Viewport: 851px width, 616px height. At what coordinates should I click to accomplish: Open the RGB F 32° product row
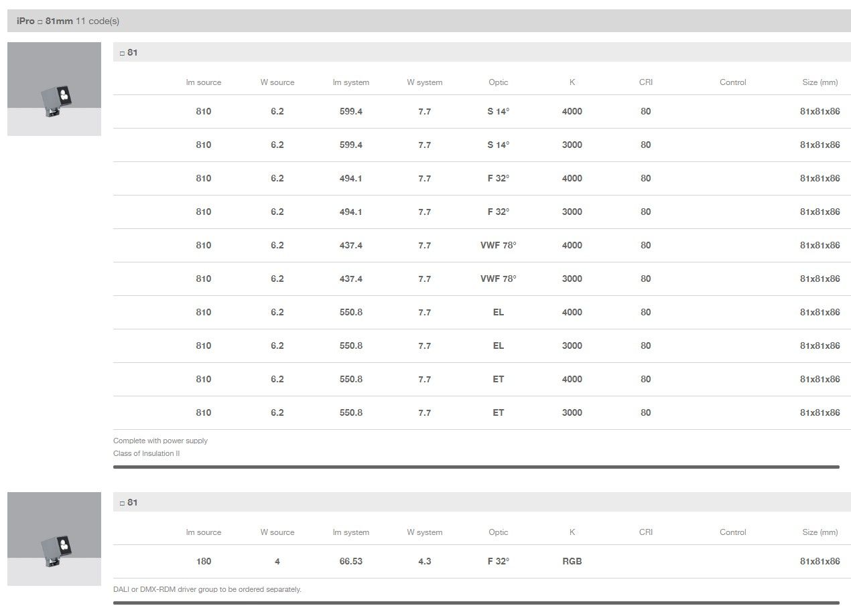(481, 562)
